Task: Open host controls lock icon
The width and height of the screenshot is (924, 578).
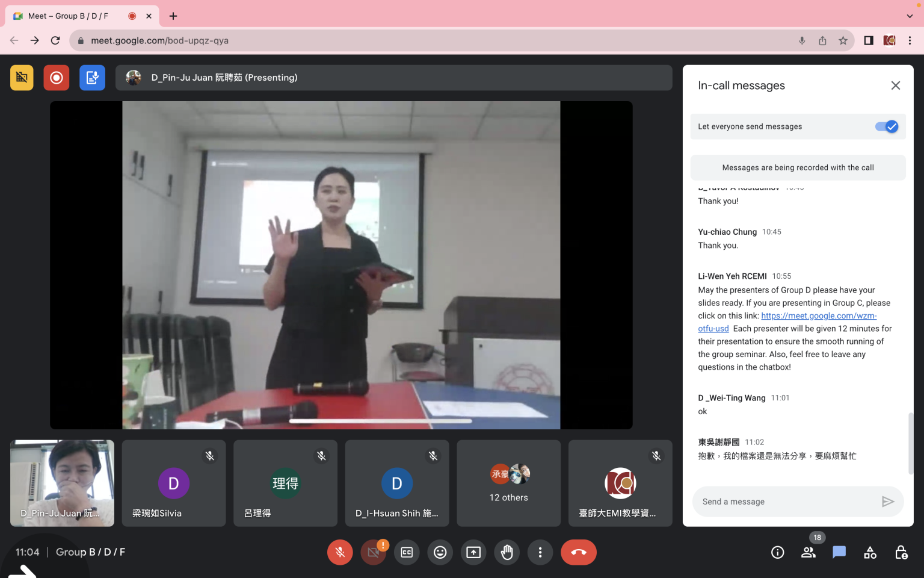Action: click(x=901, y=552)
